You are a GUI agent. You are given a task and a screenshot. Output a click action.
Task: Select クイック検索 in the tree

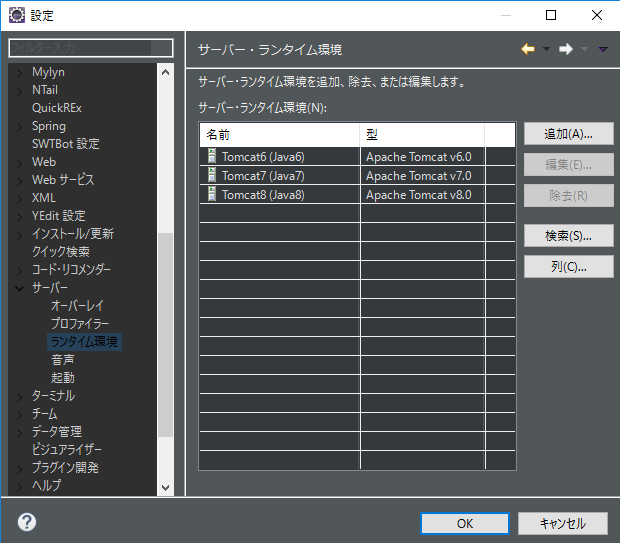point(60,252)
